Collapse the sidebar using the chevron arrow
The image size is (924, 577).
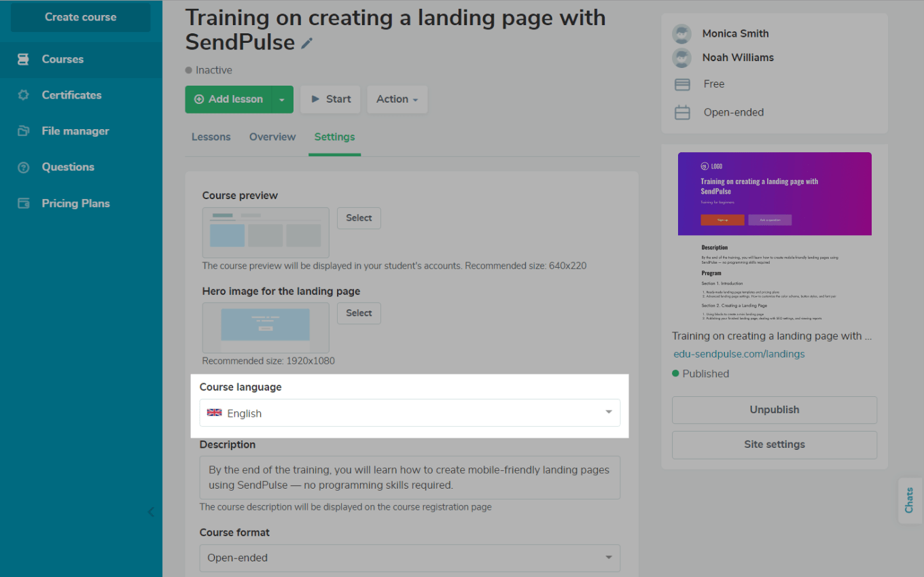point(151,512)
